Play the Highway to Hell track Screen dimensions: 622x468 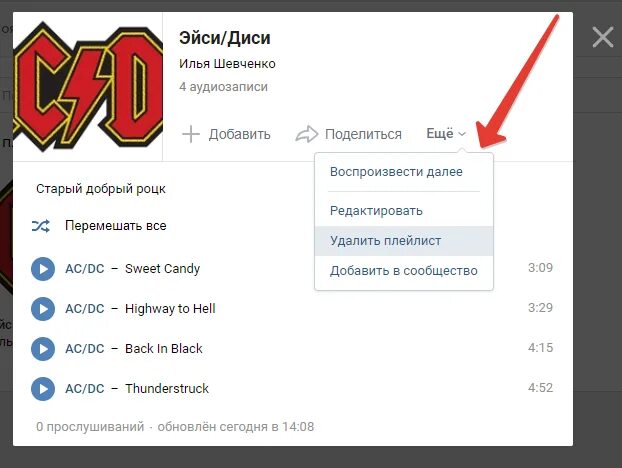(x=43, y=309)
